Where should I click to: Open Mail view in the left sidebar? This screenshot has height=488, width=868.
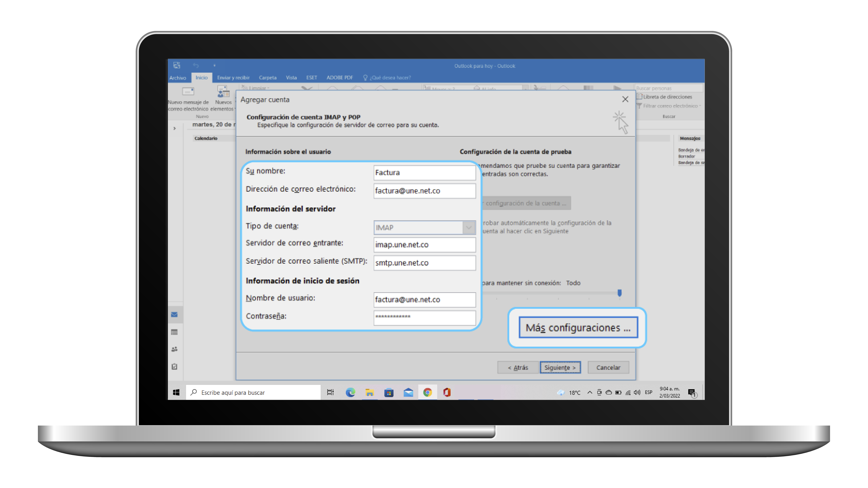pos(174,314)
